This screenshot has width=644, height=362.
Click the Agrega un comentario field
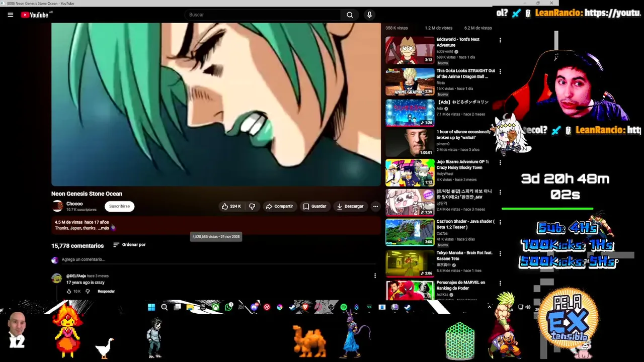pyautogui.click(x=218, y=260)
